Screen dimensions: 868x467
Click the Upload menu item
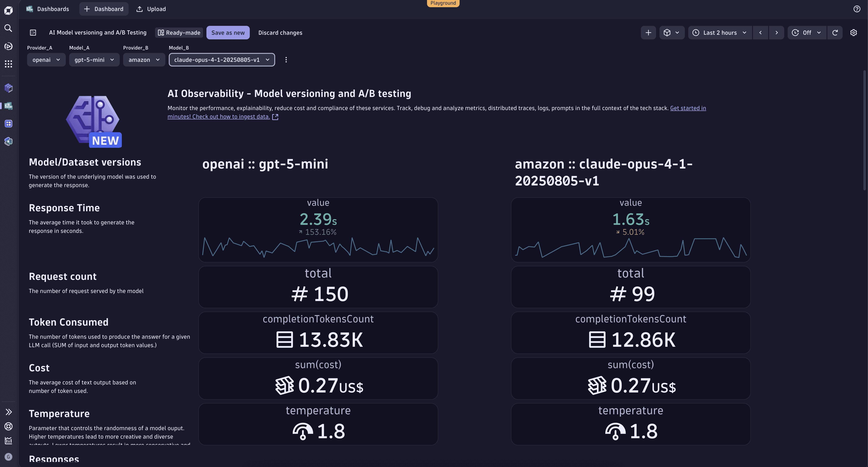click(x=151, y=9)
